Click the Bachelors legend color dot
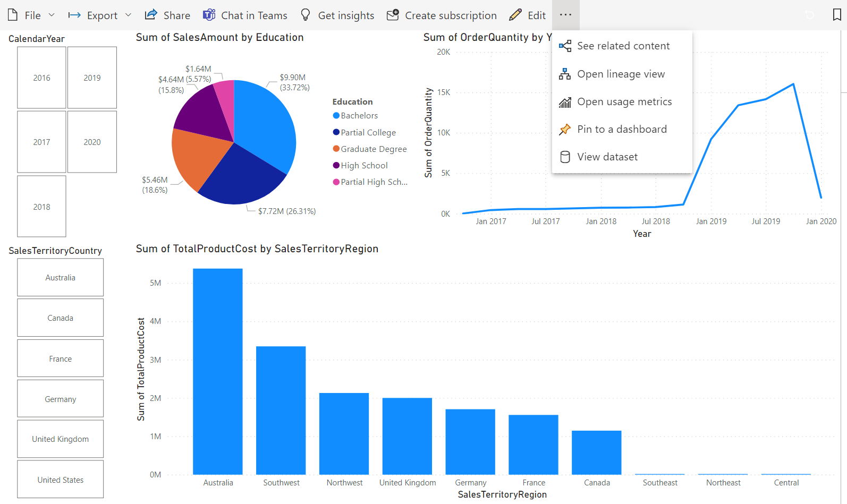 tap(336, 116)
